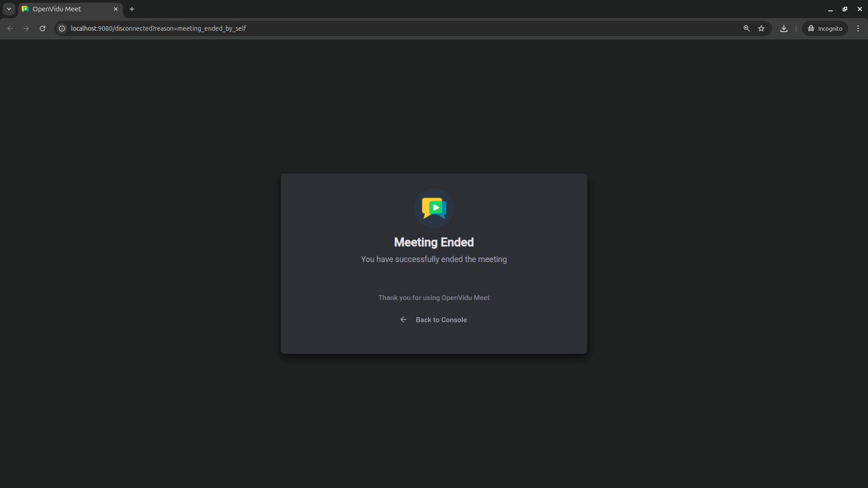Click the zoom magnifier icon in address bar
Viewport: 868px width, 488px height.
point(746,28)
